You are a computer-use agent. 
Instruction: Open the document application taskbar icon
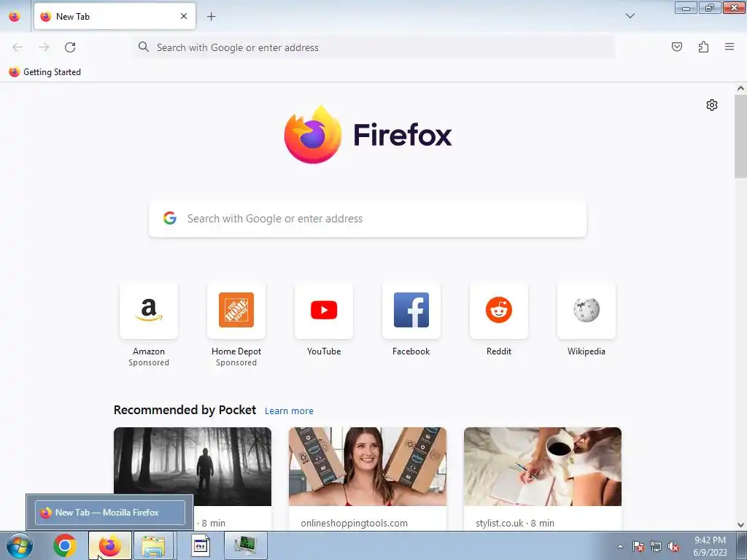pyautogui.click(x=201, y=545)
